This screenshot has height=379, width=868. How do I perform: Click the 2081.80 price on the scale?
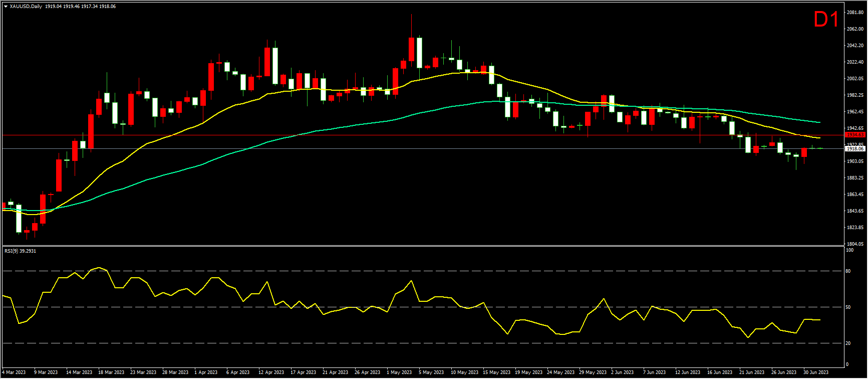coord(854,12)
